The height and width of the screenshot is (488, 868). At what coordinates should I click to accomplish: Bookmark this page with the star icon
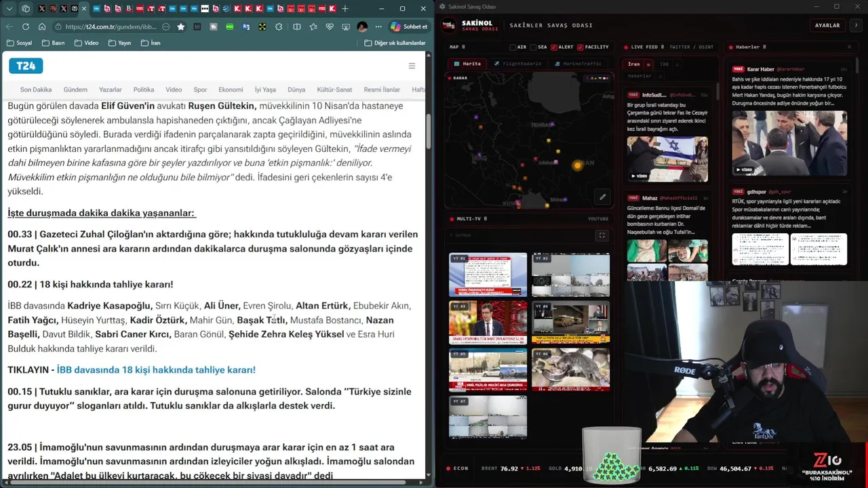181,26
